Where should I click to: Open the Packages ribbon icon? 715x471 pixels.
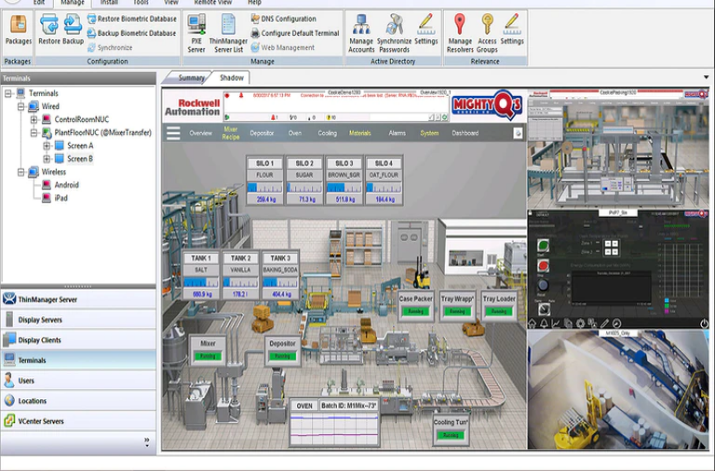[x=18, y=29]
